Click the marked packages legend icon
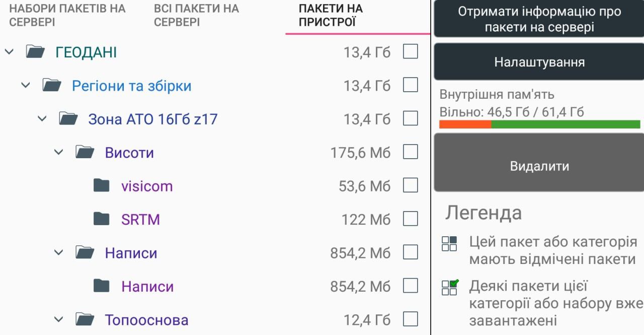The height and width of the screenshot is (335, 644). 449,244
